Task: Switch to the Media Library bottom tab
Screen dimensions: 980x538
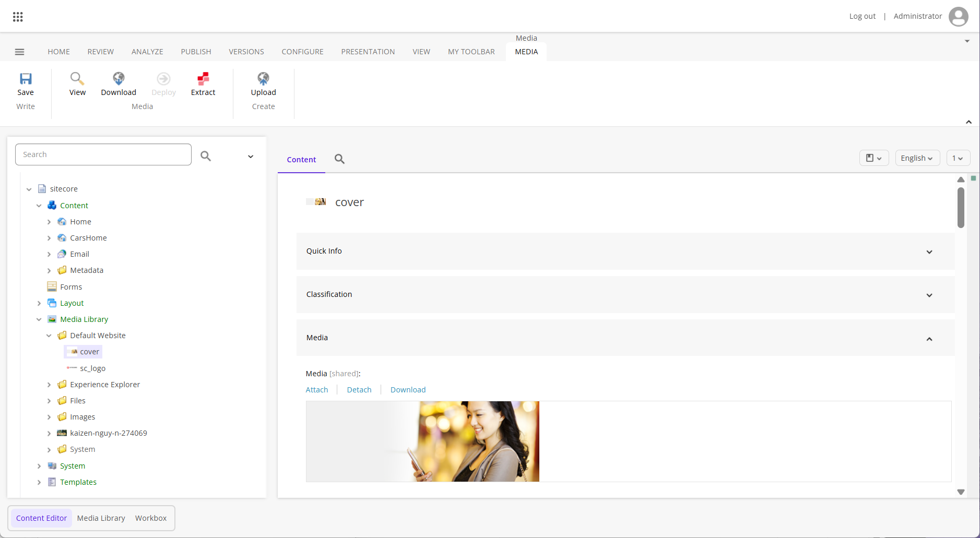Action: click(x=101, y=518)
